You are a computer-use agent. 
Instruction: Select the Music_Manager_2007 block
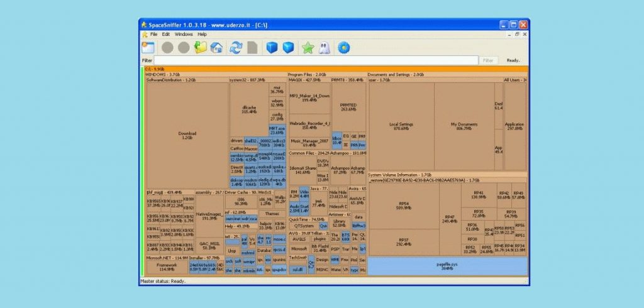point(309,143)
